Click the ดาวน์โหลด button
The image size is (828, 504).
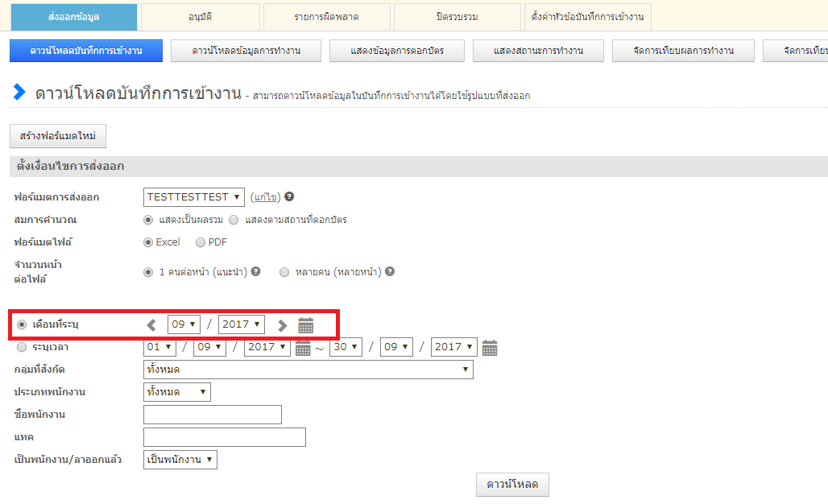(x=512, y=485)
